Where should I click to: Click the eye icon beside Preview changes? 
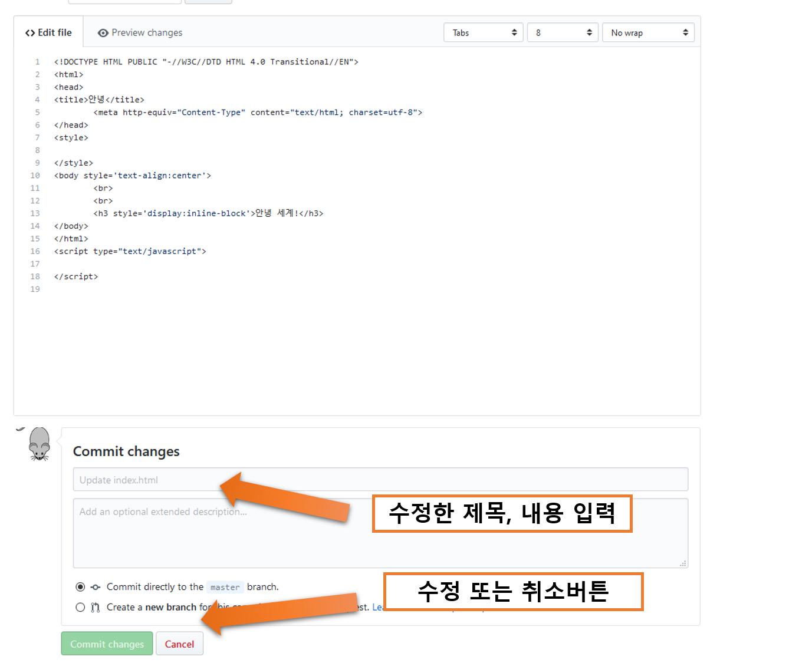click(x=103, y=33)
